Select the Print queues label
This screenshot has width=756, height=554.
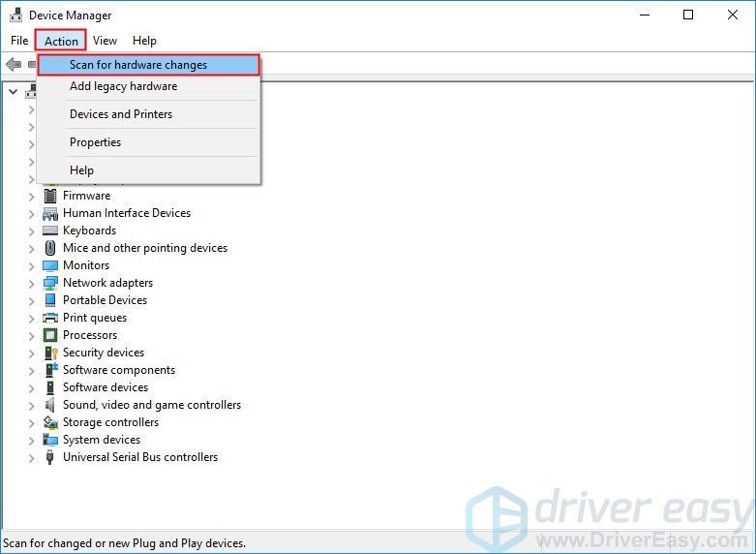[x=95, y=318]
